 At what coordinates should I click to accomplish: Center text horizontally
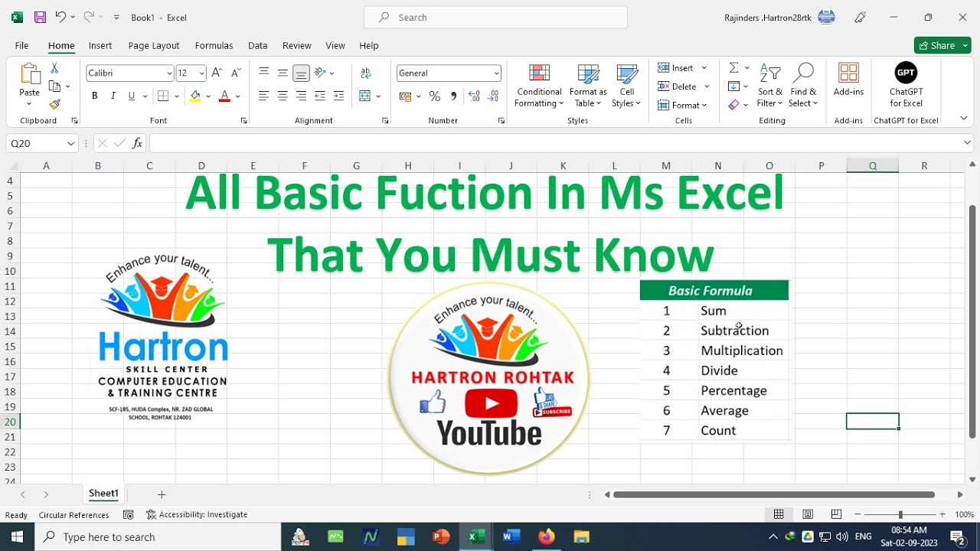[283, 96]
